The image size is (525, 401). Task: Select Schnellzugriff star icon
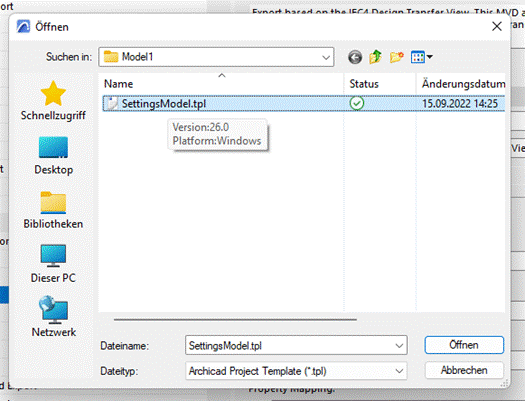click(x=53, y=93)
